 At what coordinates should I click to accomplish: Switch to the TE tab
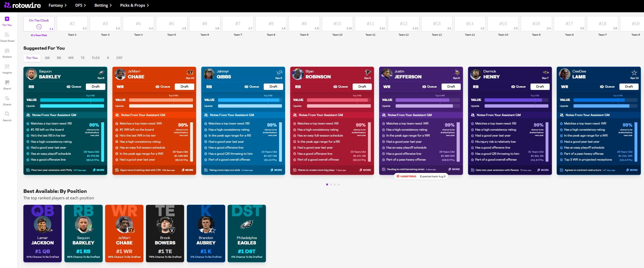83,58
